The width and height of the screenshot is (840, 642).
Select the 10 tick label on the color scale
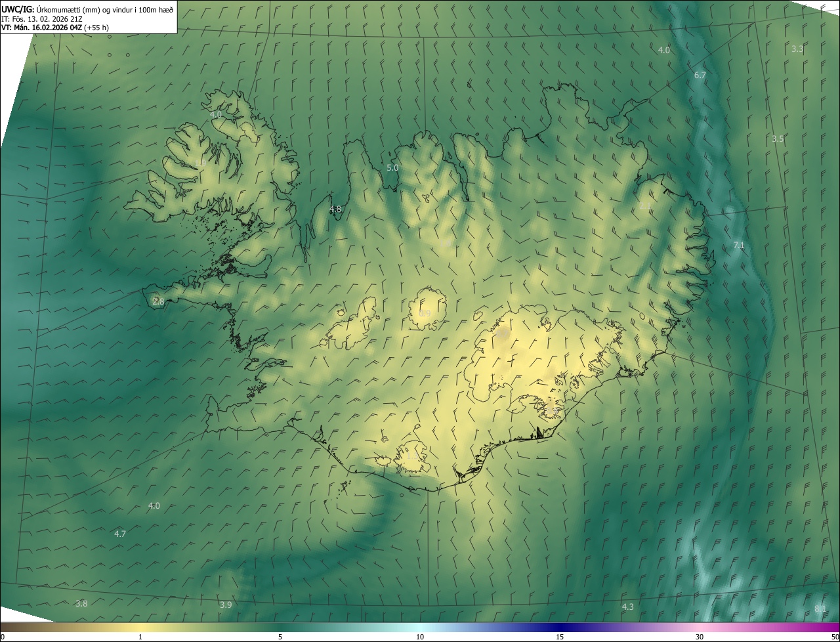tap(420, 637)
